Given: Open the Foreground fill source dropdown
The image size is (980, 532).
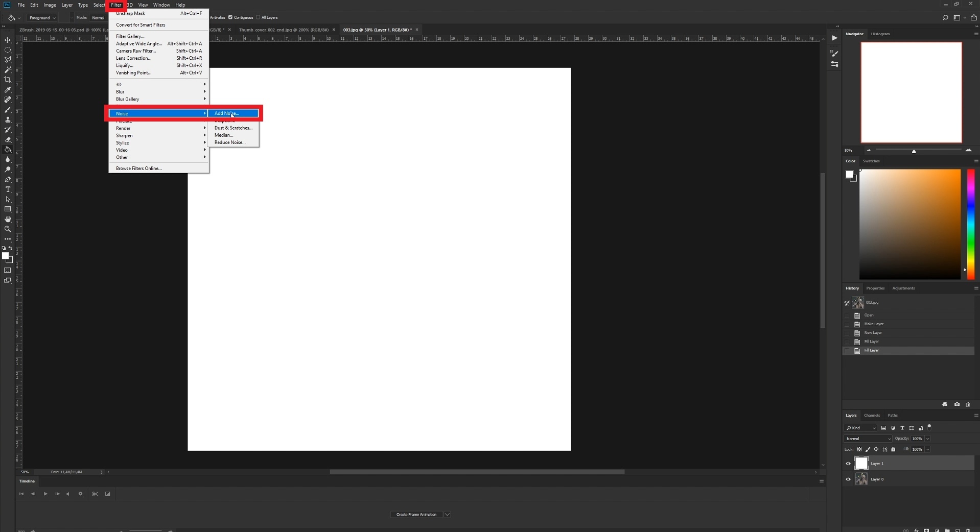Looking at the screenshot, I should (42, 18).
